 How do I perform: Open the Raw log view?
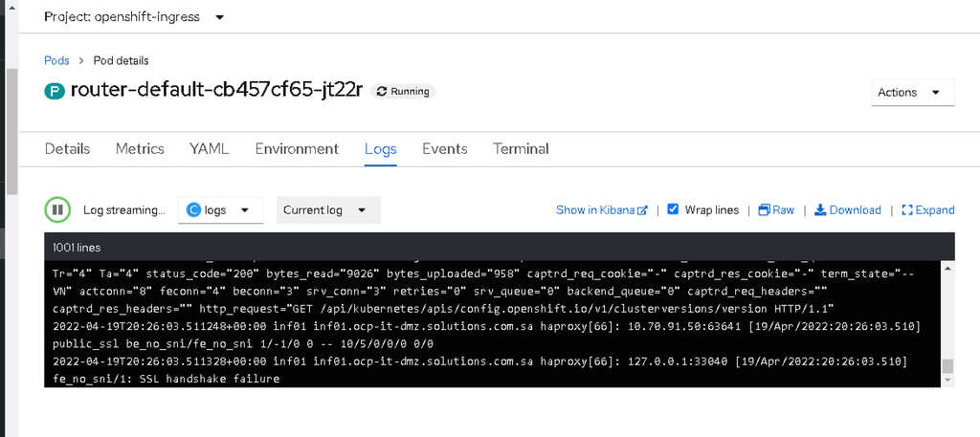click(x=775, y=209)
